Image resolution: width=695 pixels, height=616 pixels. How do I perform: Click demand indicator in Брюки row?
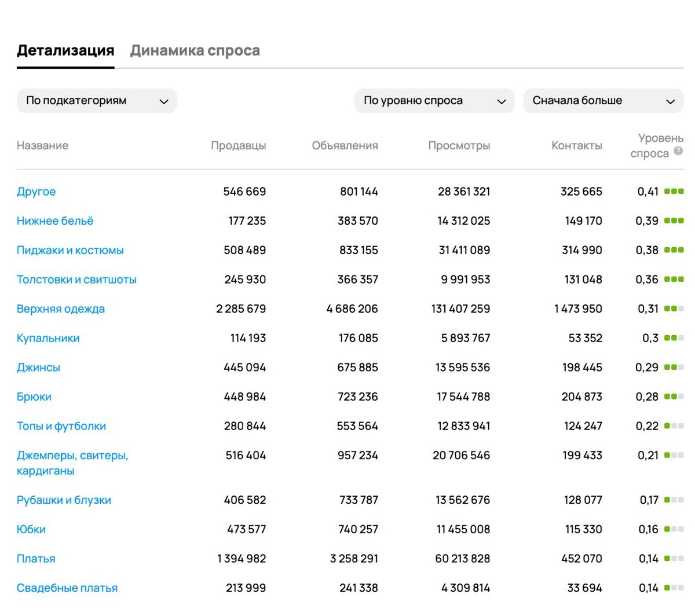tap(674, 397)
